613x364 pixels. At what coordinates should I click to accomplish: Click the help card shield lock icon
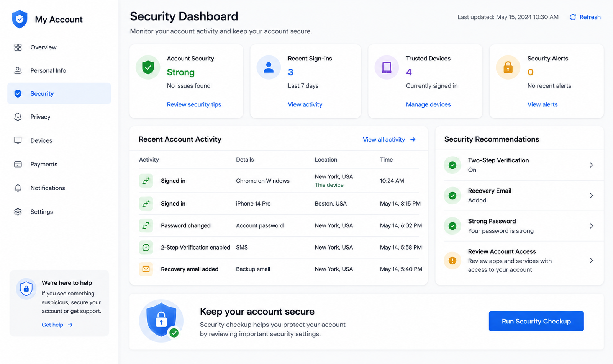pos(26,289)
